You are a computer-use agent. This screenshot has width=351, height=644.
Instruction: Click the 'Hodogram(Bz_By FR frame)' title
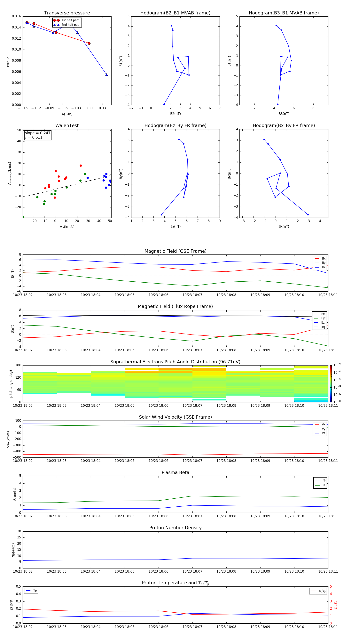[x=175, y=125]
